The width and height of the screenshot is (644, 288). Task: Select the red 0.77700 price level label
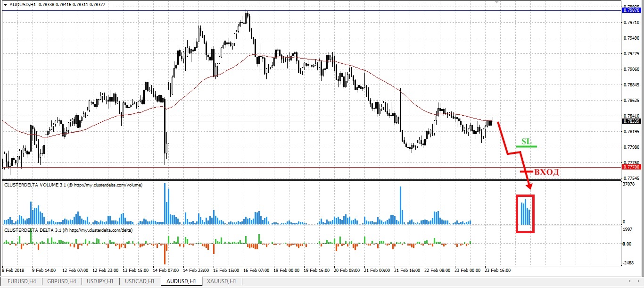(x=631, y=167)
